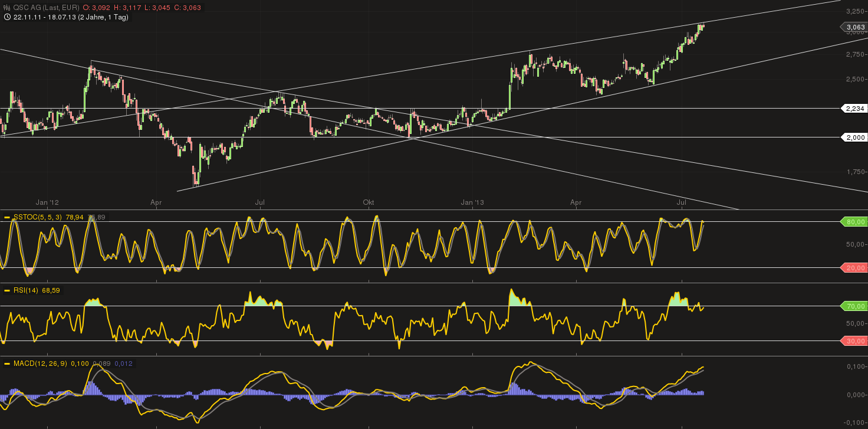868x429 pixels.
Task: Click the Jan '13 time axis label
Action: (472, 202)
